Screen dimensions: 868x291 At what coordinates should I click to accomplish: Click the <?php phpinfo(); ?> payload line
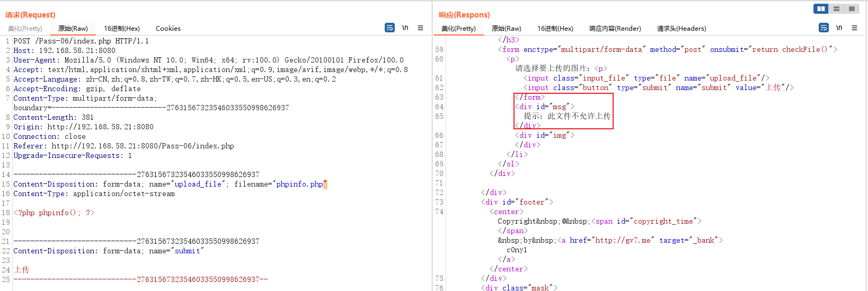pyautogui.click(x=54, y=213)
